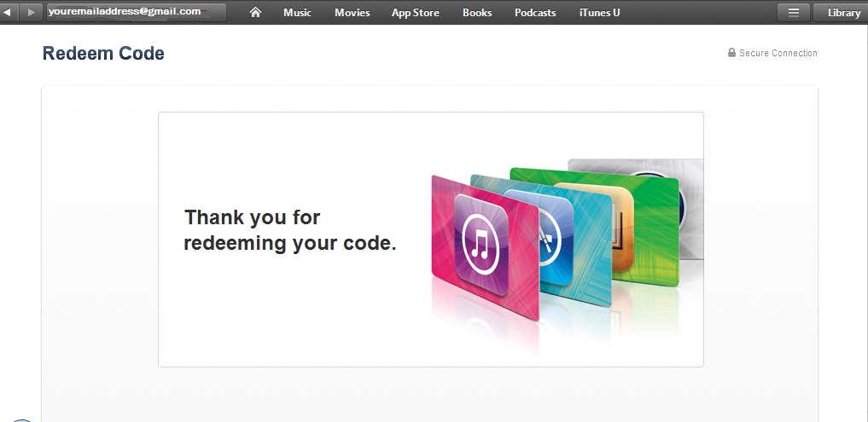Open the list menu icon button
868x422 pixels.
click(793, 12)
